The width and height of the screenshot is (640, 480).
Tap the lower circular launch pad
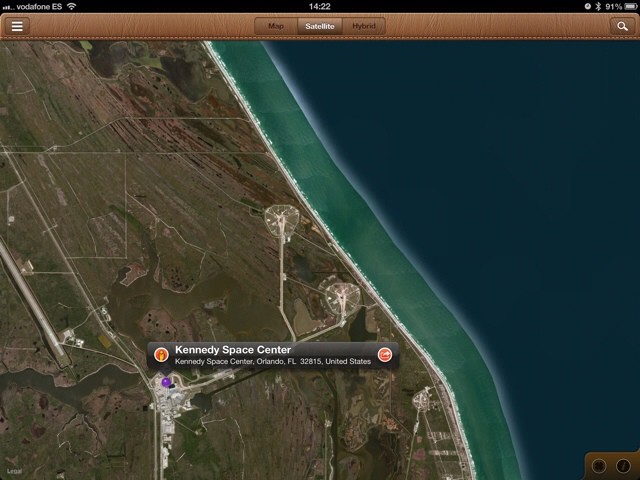(339, 295)
